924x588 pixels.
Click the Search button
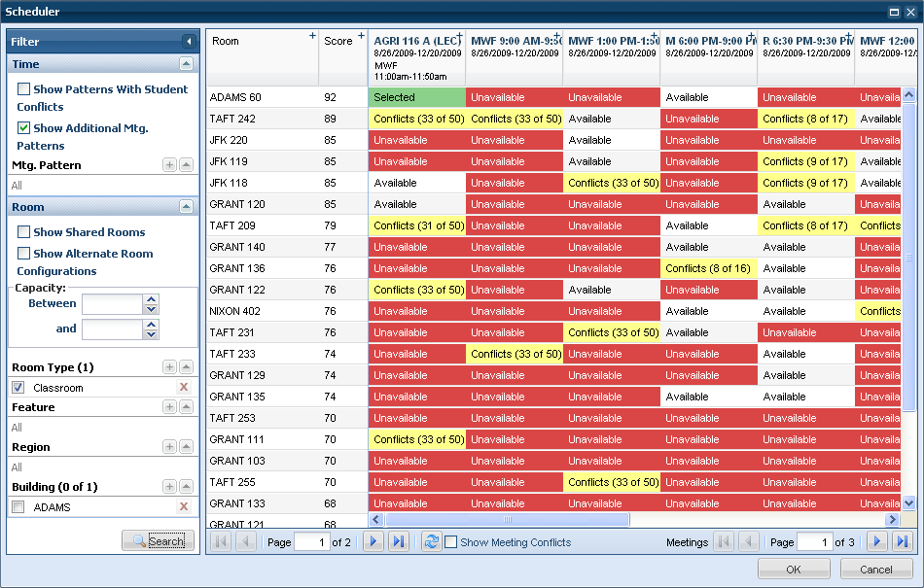(x=158, y=540)
